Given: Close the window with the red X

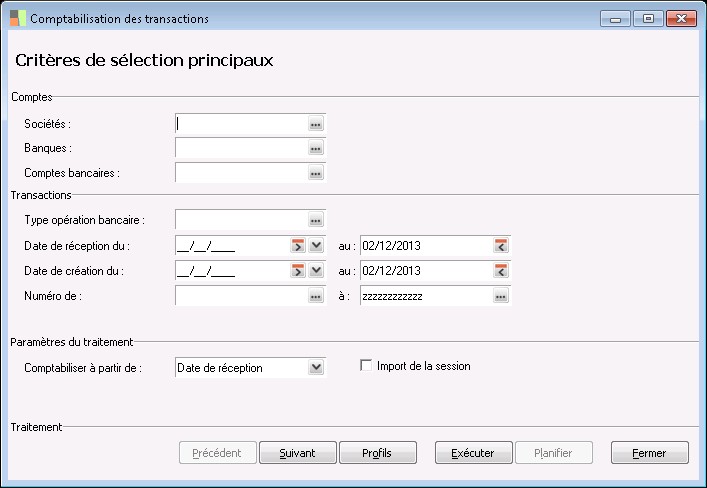Looking at the screenshot, I should 681,19.
